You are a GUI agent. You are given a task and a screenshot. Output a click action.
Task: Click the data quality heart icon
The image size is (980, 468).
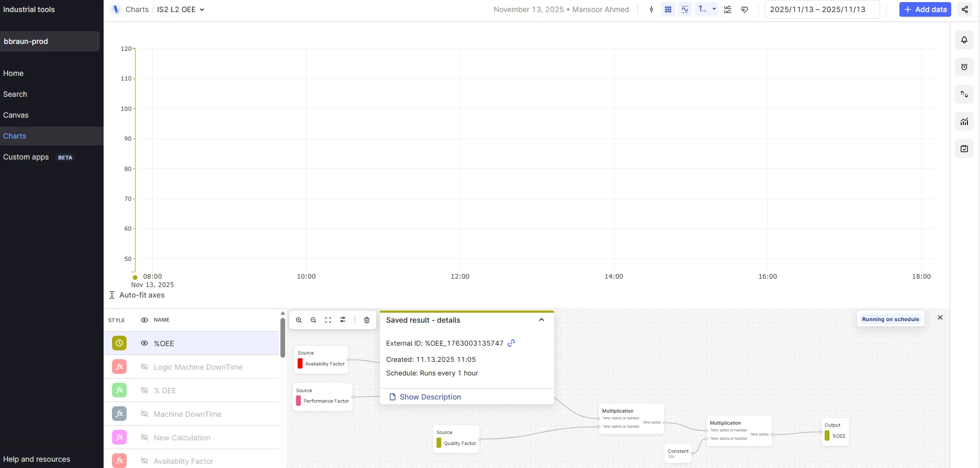pos(745,9)
